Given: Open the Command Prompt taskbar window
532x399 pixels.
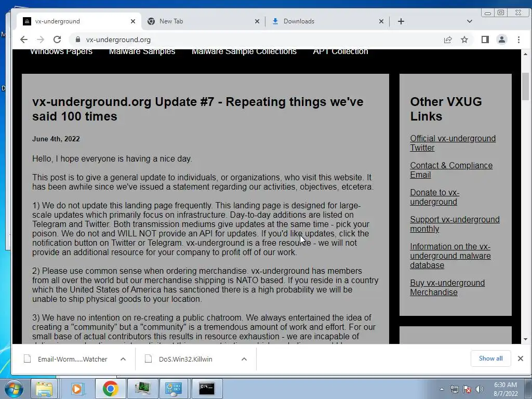Looking at the screenshot, I should [x=207, y=389].
